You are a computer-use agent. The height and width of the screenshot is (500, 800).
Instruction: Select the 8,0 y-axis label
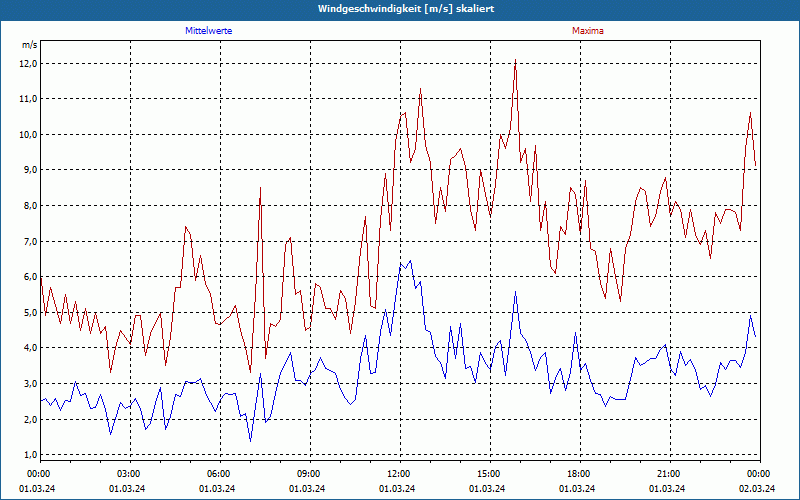(30, 206)
